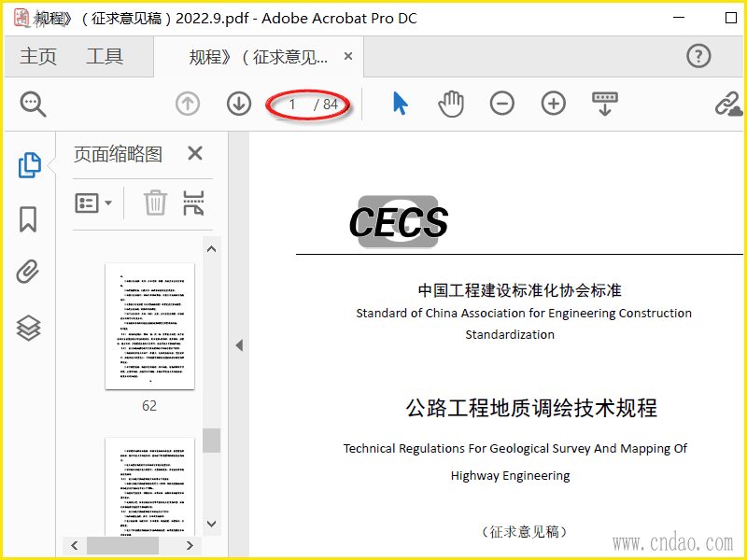Zoom in with the plus icon

click(x=553, y=104)
